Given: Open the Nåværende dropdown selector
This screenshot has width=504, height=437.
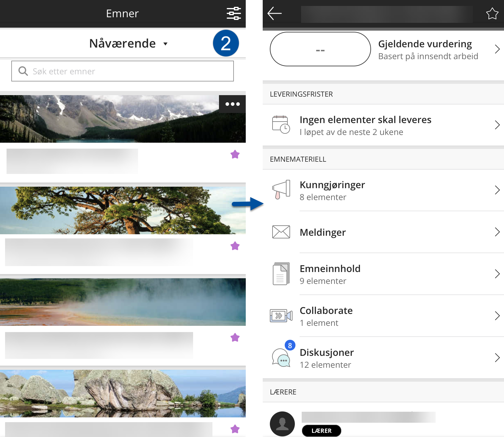Looking at the screenshot, I should pos(128,44).
